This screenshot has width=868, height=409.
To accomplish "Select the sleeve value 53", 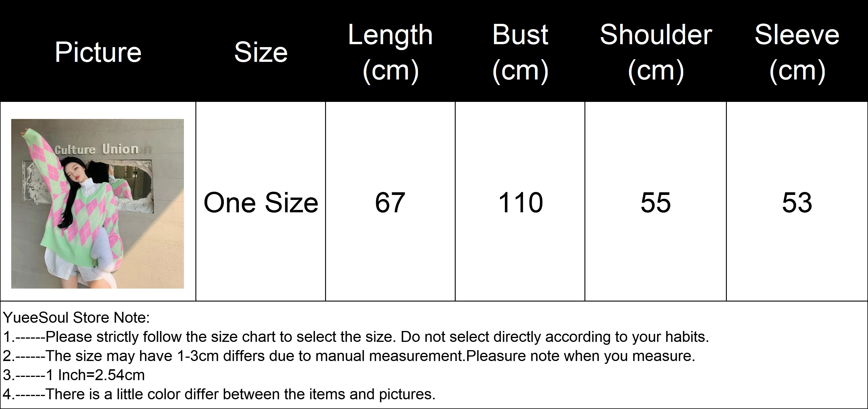I will pyautogui.click(x=797, y=203).
